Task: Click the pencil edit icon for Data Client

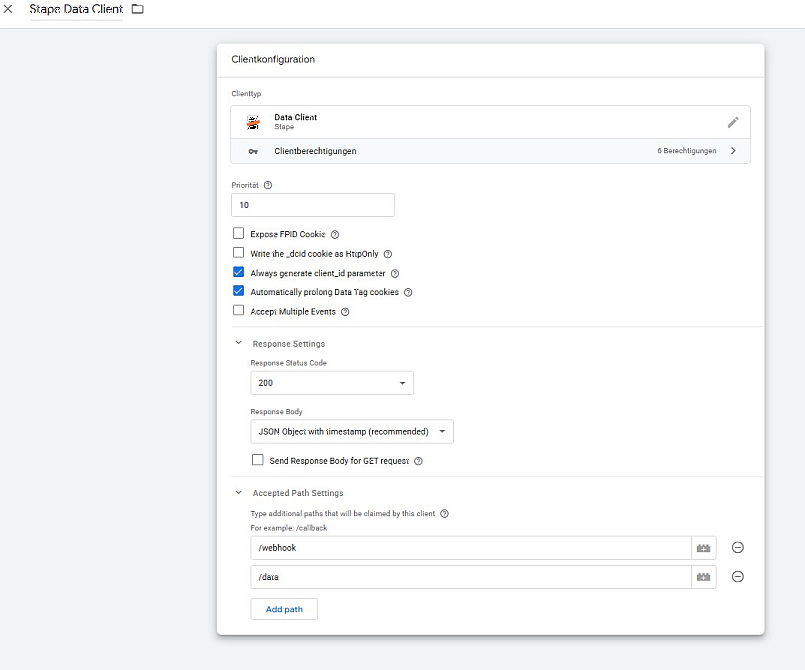Action: coord(733,122)
